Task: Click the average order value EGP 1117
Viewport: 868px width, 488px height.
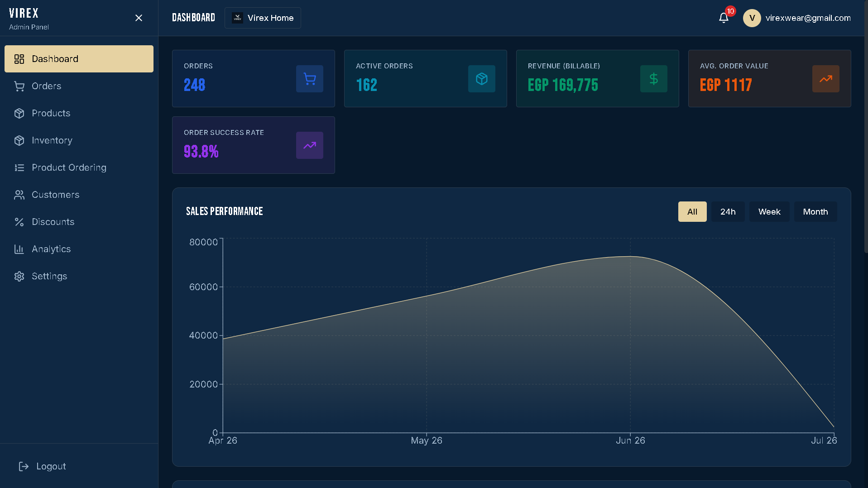Action: coord(726,85)
